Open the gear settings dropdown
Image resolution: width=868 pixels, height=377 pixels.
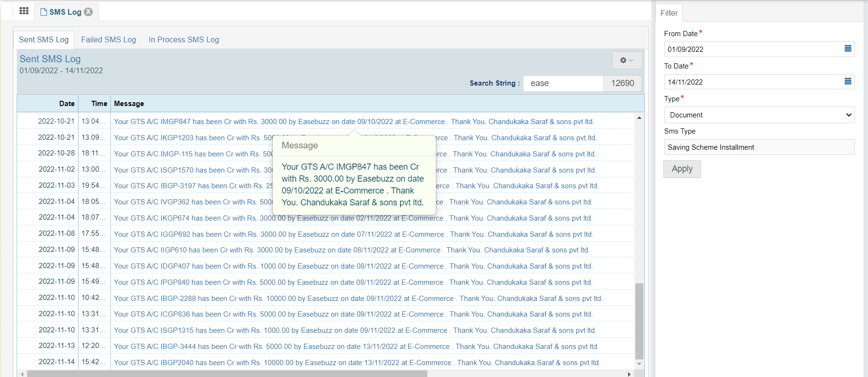[627, 60]
